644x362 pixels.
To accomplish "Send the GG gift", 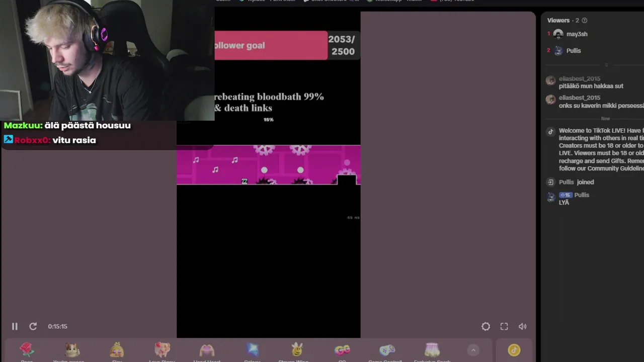I will 342,350.
